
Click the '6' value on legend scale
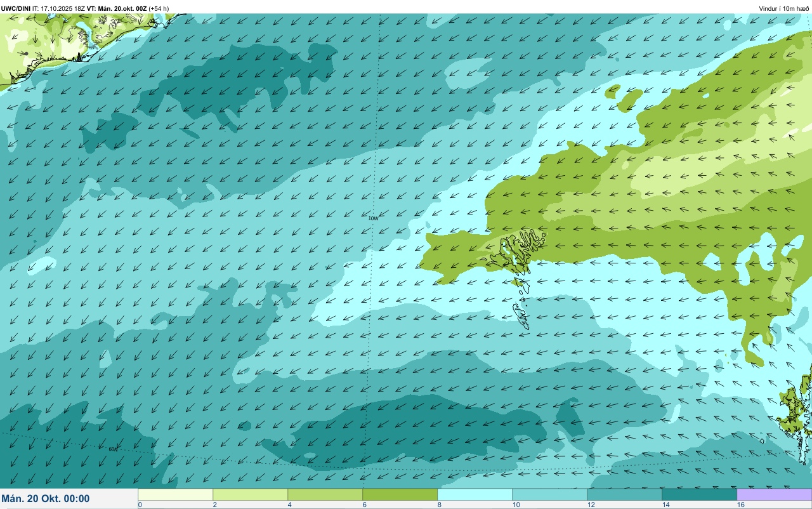tap(364, 505)
